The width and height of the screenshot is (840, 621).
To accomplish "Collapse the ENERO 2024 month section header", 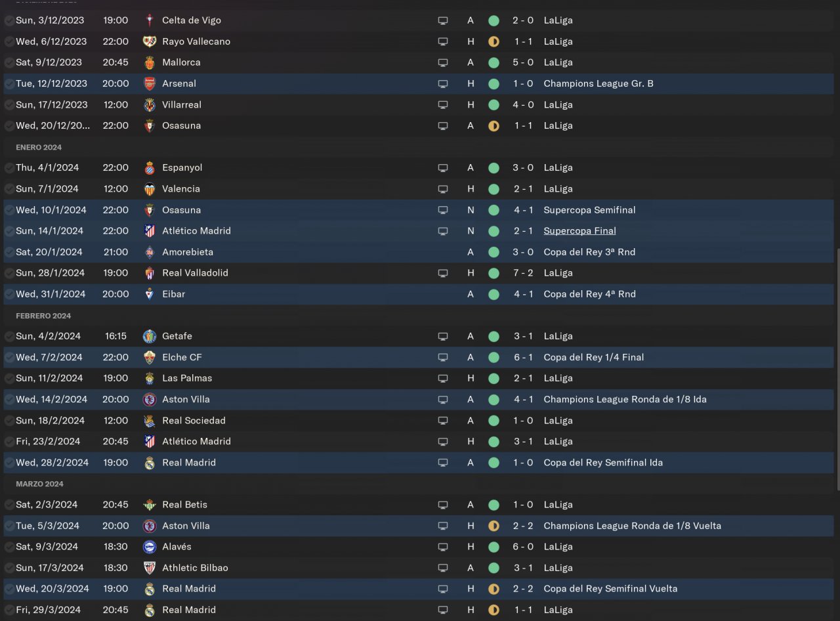I will pos(39,147).
